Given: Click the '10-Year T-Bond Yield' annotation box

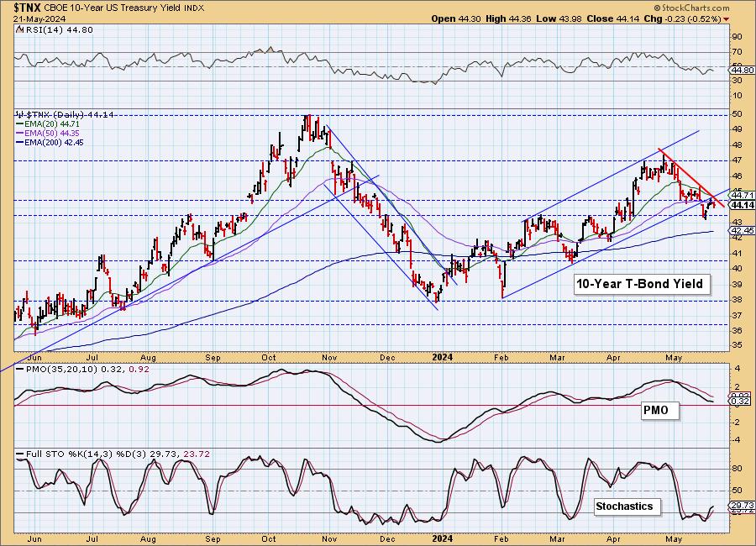Looking at the screenshot, I should click(641, 284).
